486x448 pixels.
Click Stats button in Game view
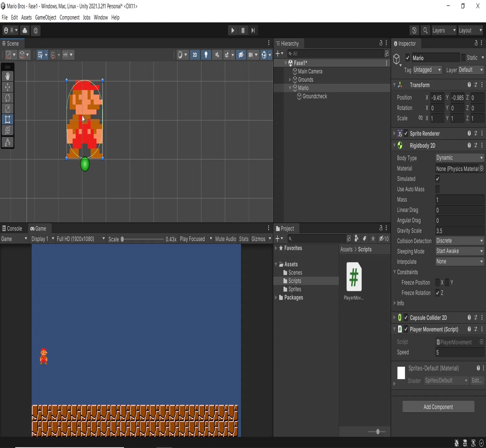[x=244, y=239]
